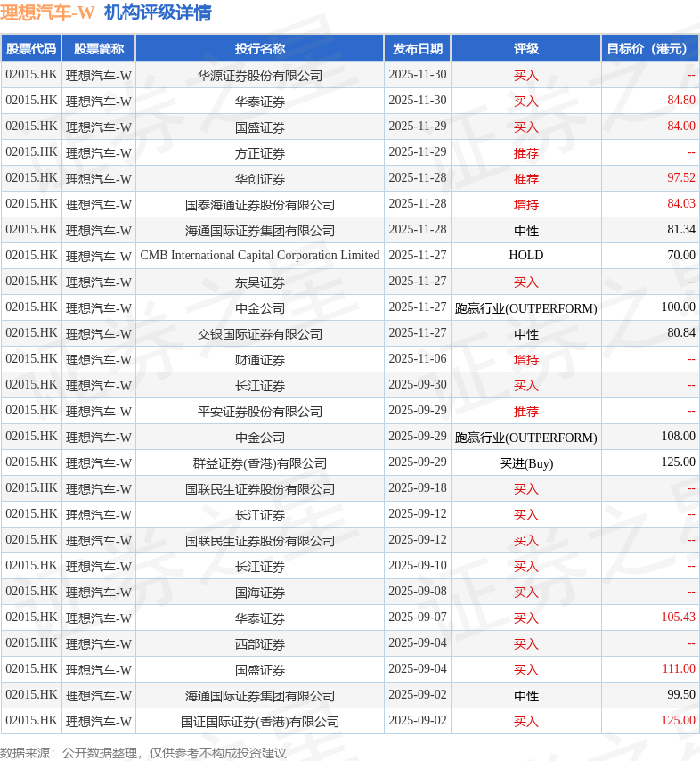Click date 2025-09-08
700x761 pixels.
click(x=417, y=591)
